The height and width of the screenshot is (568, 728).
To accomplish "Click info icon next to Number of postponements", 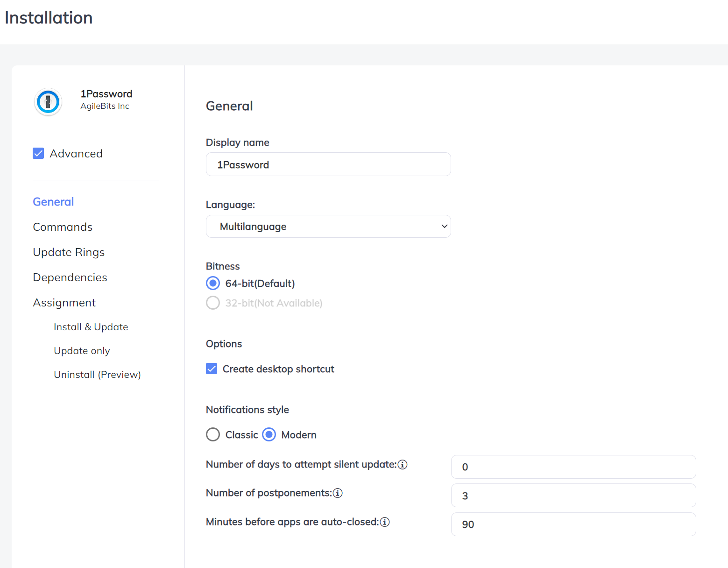I will coord(338,493).
